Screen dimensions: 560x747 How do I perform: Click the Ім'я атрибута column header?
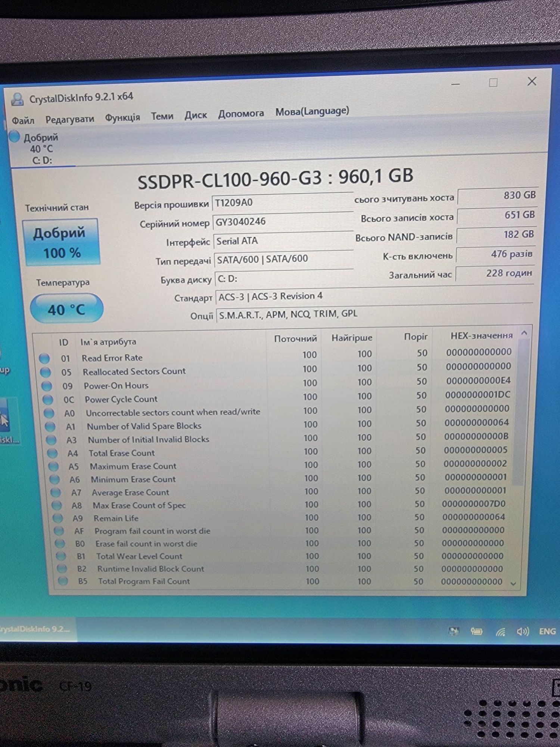[x=108, y=342]
